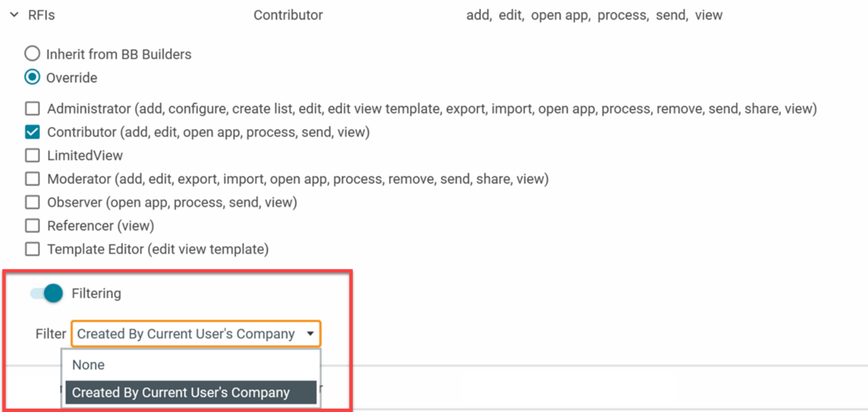Click the Filter combo box field
This screenshot has height=412, width=868.
(x=186, y=334)
